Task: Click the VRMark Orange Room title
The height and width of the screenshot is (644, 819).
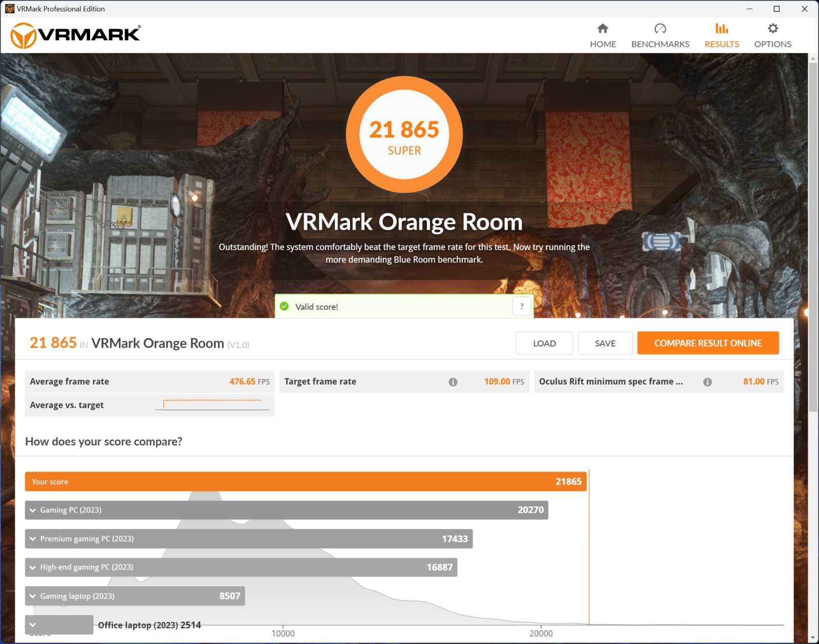Action: 404,222
